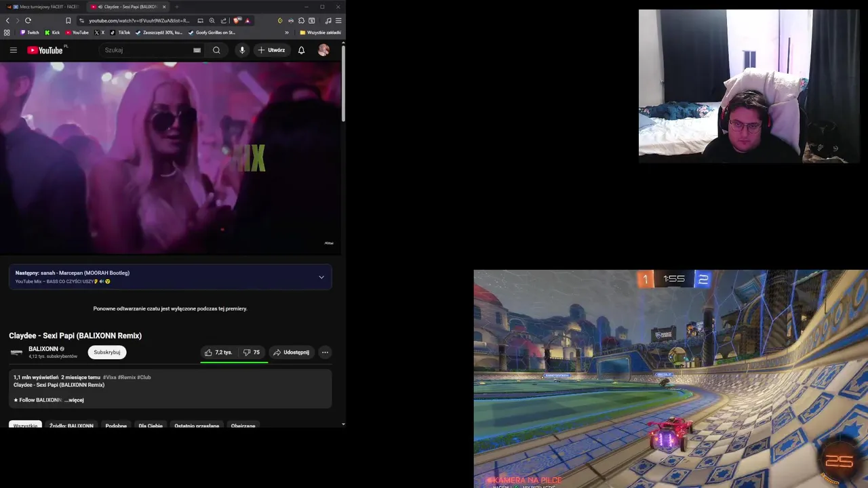Viewport: 868px width, 488px height.
Task: Click the music note media control icon
Action: tap(328, 20)
